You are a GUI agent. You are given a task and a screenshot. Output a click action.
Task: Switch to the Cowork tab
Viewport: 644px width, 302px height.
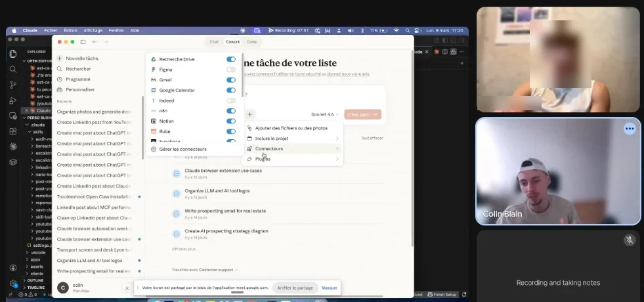[x=233, y=42]
